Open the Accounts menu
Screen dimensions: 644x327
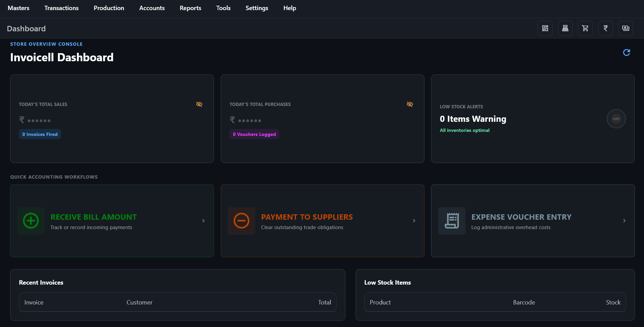(x=152, y=8)
